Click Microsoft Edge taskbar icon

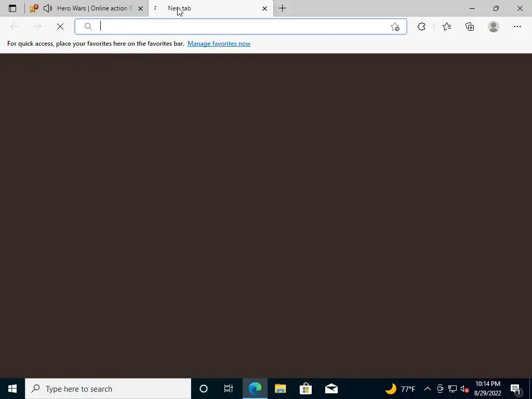coord(255,389)
